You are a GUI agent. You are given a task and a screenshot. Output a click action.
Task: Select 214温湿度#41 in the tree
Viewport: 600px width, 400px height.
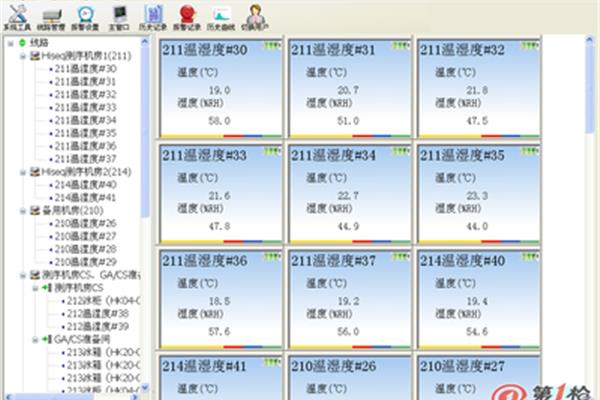tap(85, 198)
